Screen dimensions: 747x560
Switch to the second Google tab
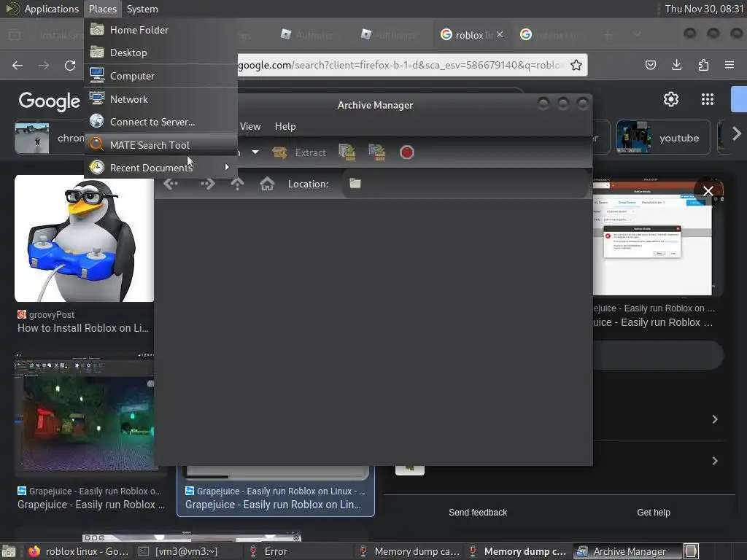553,35
